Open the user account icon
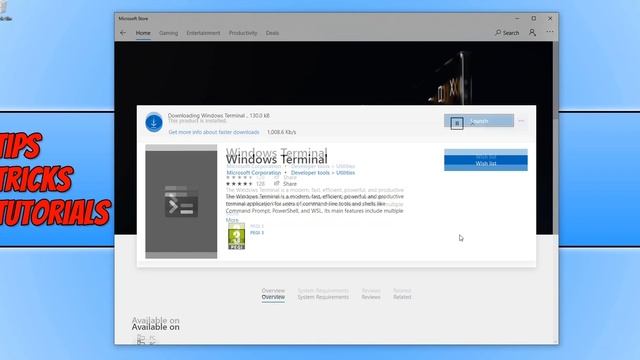The width and height of the screenshot is (640, 360). click(x=532, y=32)
